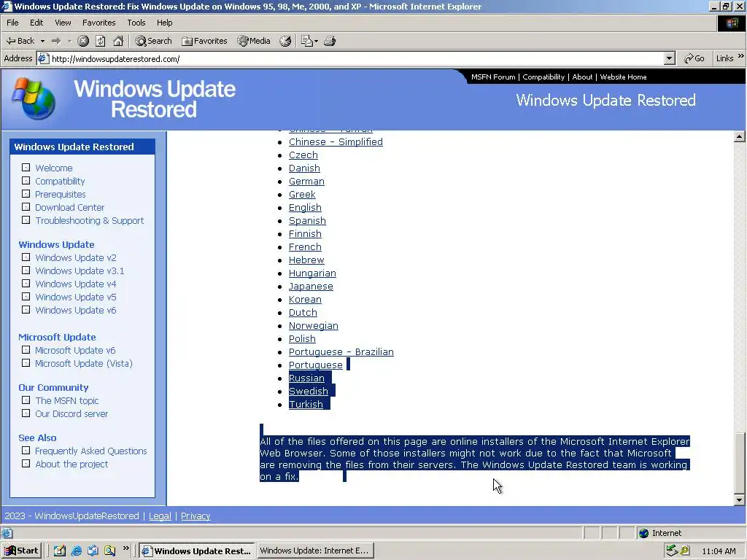Select the highlighted Russian link
Viewport: 747px width, 560px height.
click(306, 378)
